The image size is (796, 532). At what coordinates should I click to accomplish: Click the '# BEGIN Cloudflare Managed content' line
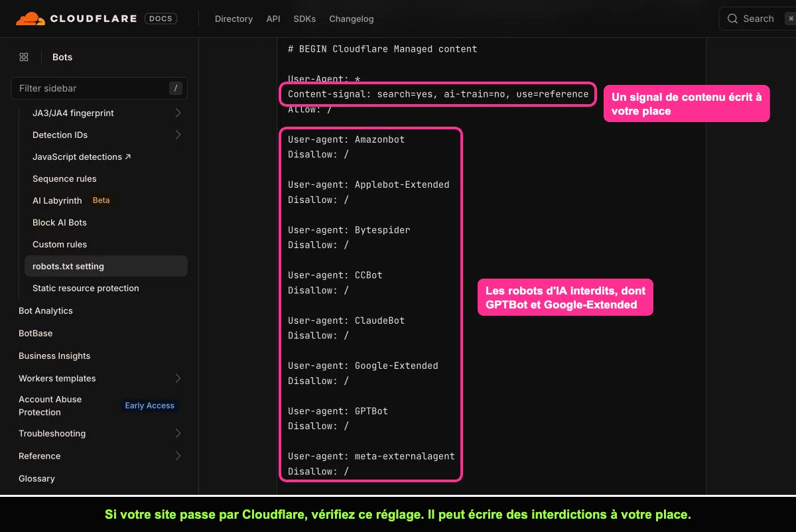click(x=382, y=49)
